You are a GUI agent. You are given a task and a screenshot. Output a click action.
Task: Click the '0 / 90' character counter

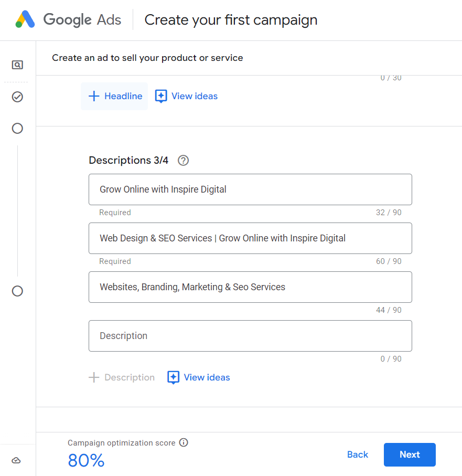[391, 359]
